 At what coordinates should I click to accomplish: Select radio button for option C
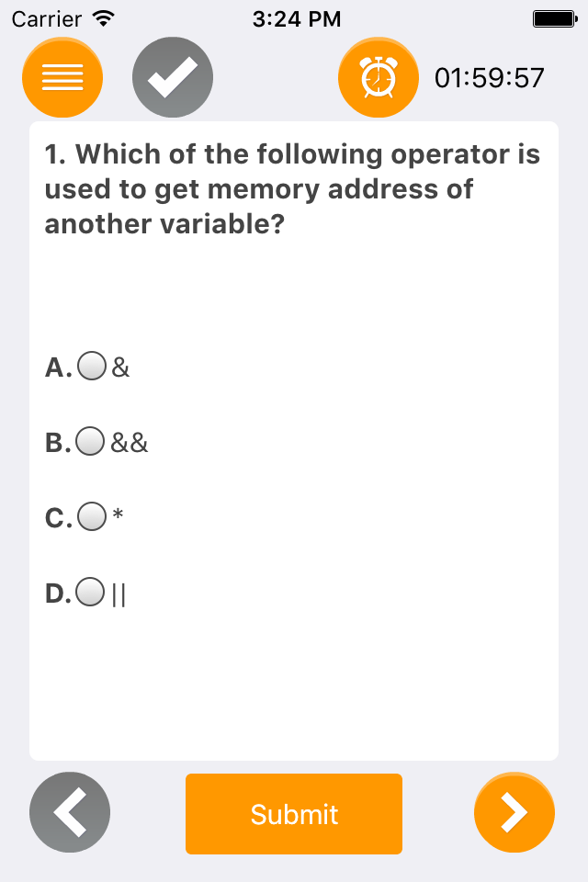(x=92, y=516)
